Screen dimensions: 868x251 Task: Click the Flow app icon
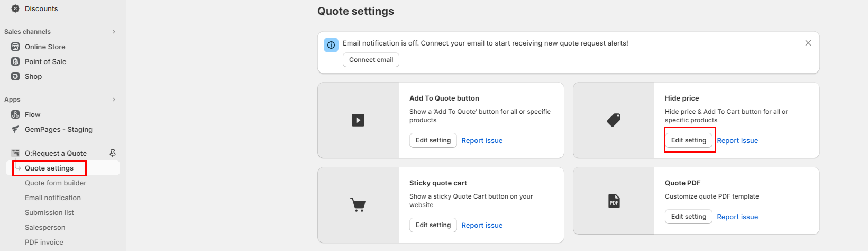pyautogui.click(x=15, y=114)
